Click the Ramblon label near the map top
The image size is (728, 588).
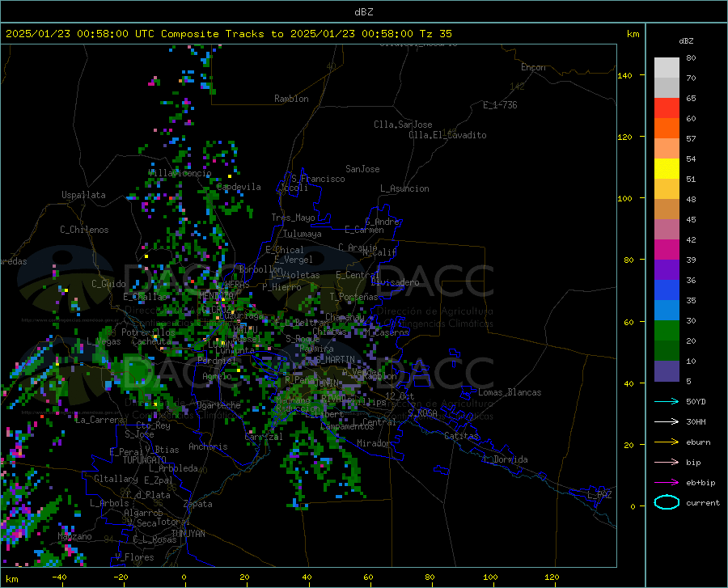[x=291, y=99]
